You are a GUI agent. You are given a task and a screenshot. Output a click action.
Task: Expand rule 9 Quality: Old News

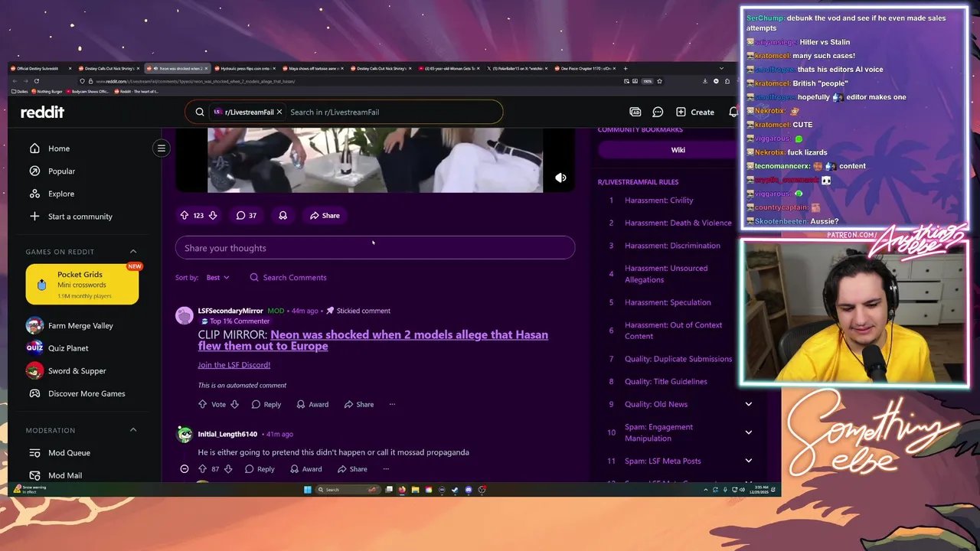(x=749, y=404)
